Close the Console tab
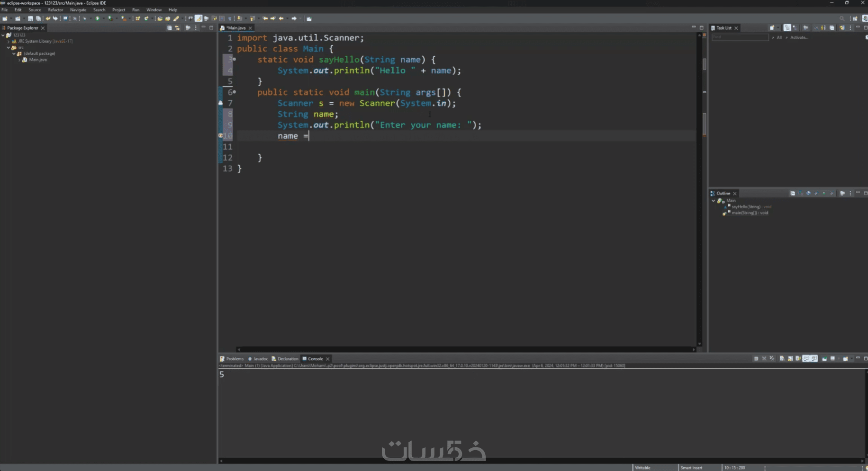This screenshot has width=868, height=471. [x=327, y=359]
